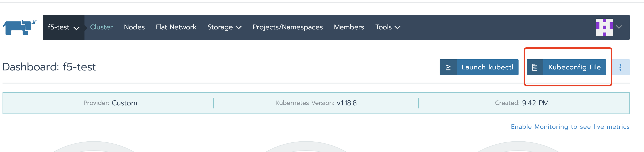Click the user avatar icon
Viewport: 644px width, 152px height.
[604, 27]
